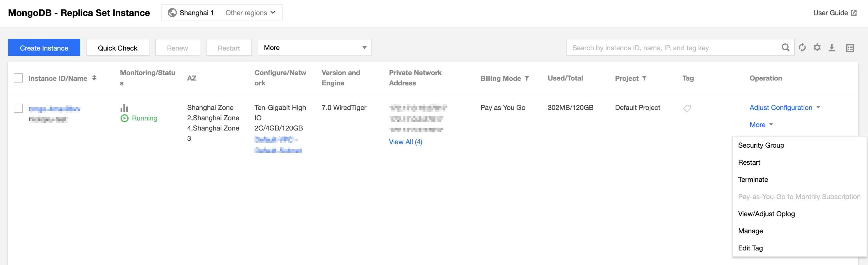Click the tag edit icon in row
This screenshot has width=868, height=265.
(687, 109)
